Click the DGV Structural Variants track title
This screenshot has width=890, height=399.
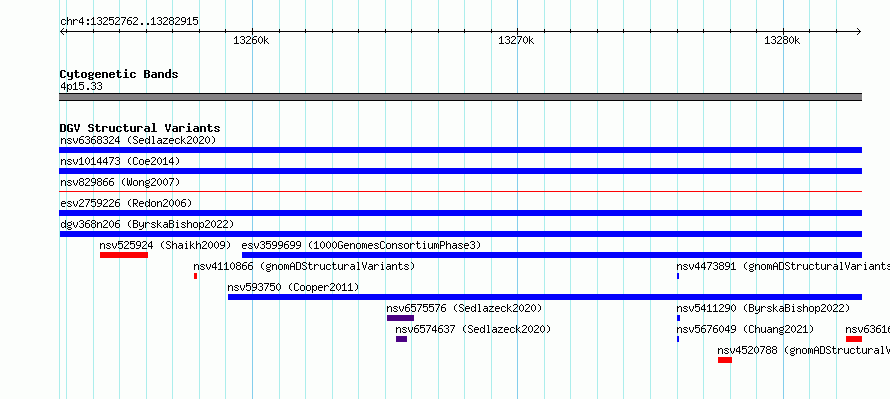140,128
